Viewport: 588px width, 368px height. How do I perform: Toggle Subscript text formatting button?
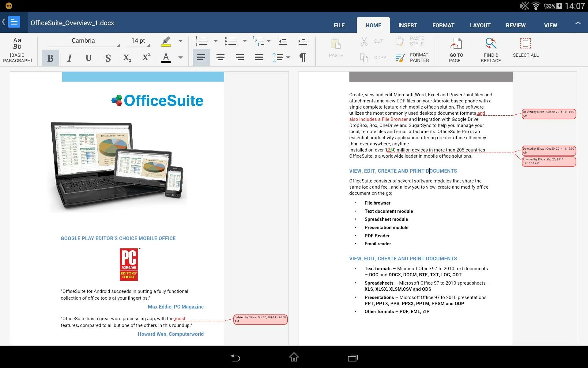pos(127,58)
